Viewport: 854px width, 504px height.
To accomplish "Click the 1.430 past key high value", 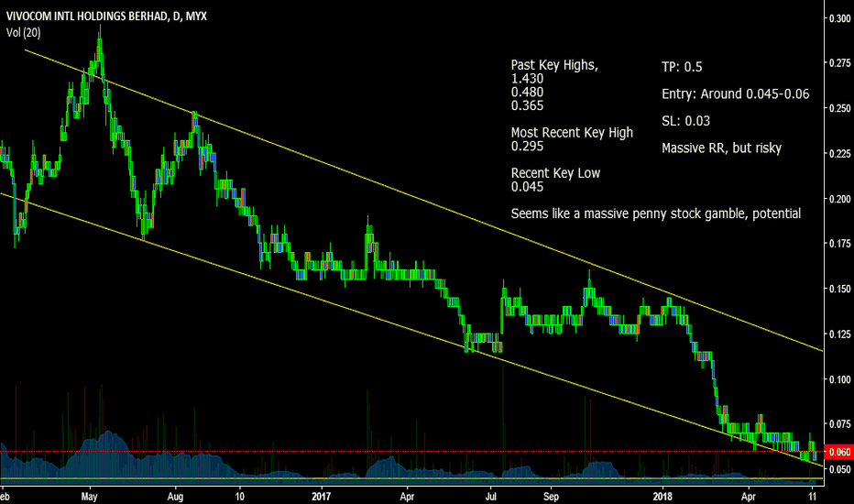I will (527, 79).
